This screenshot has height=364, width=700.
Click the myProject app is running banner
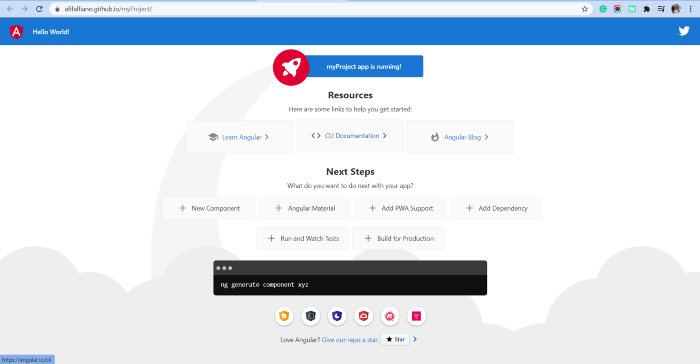364,67
